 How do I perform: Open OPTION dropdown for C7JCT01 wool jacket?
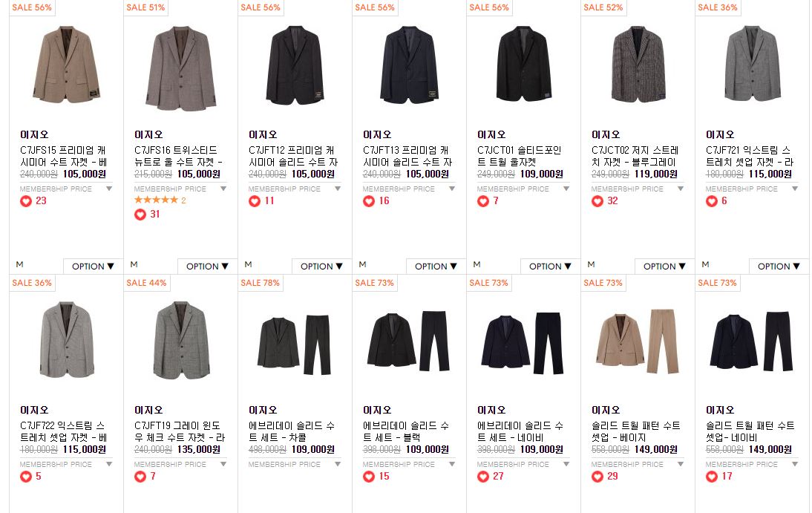(x=550, y=267)
